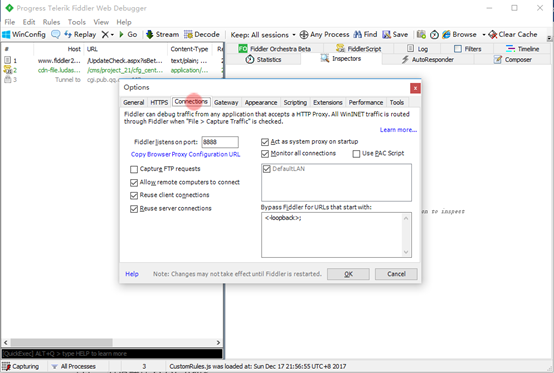
Task: Select session 2 cdn-file.ludas row
Action: 112,70
